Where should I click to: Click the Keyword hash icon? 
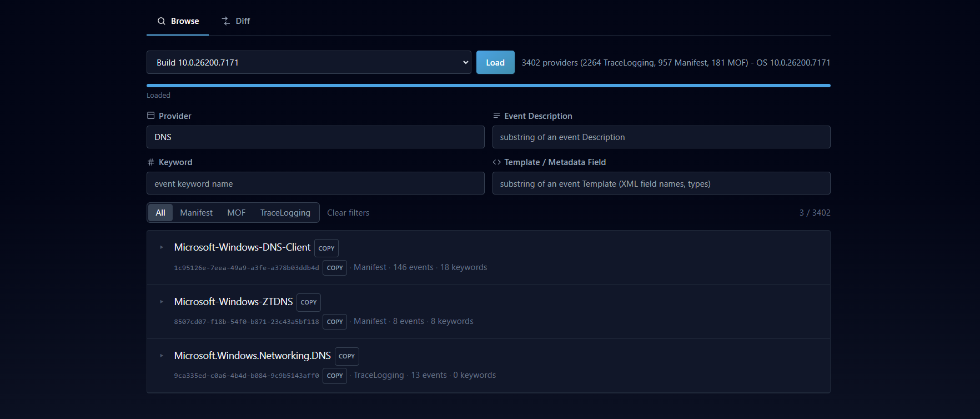(150, 162)
